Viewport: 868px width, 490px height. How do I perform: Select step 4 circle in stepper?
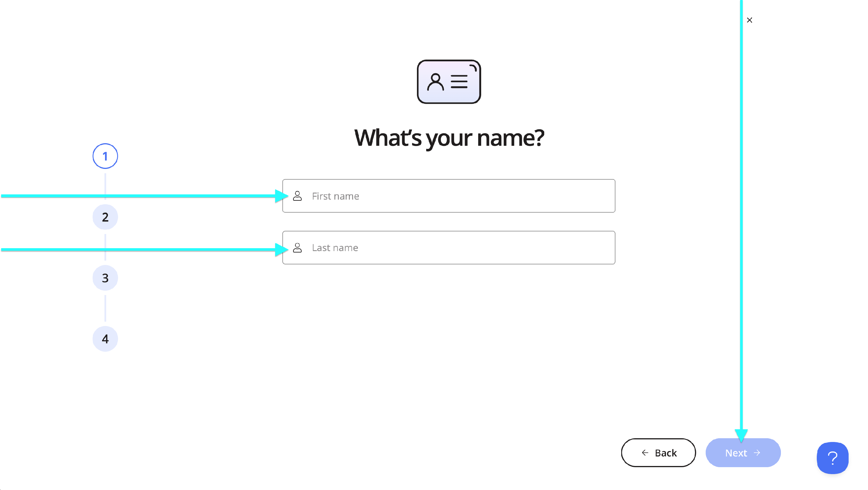105,339
